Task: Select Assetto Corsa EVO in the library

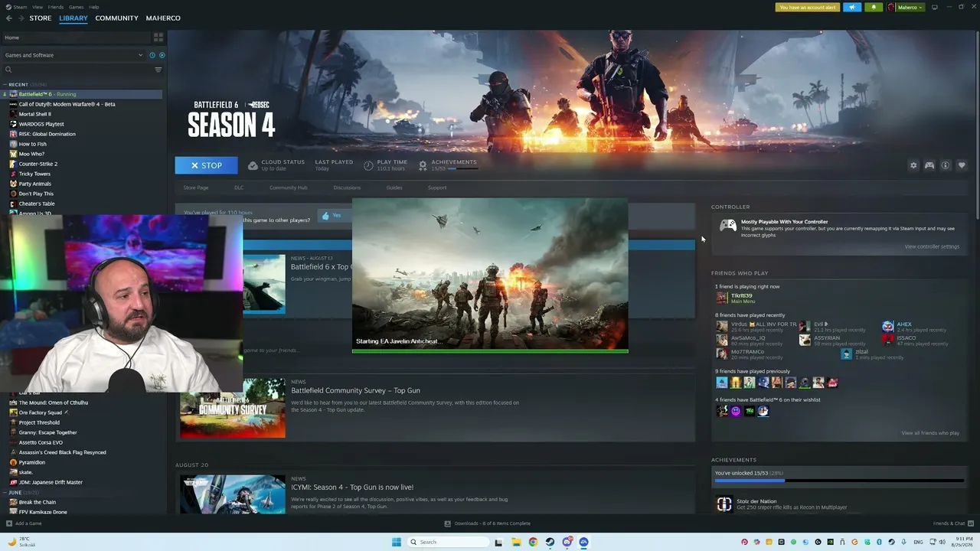Action: 41,442
